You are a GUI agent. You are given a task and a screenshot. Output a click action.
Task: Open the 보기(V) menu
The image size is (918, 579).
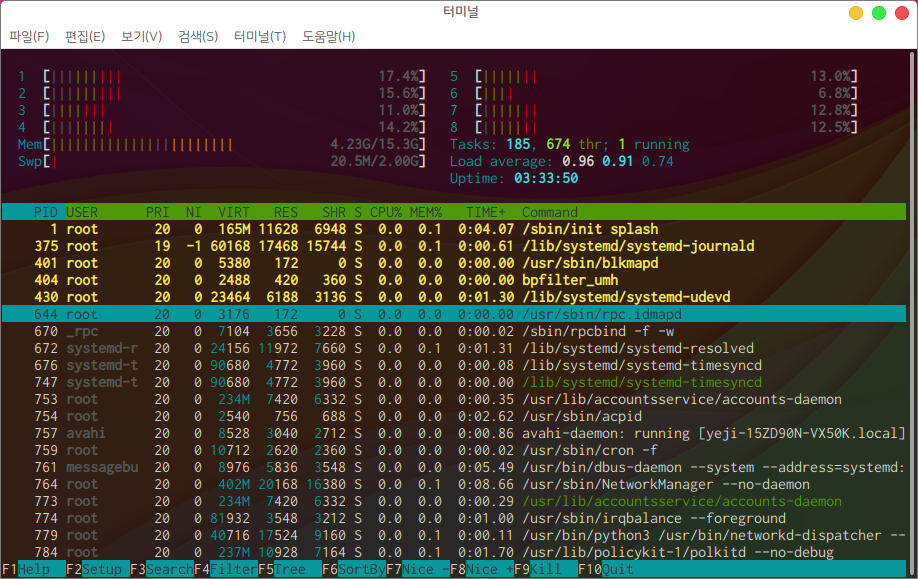pos(141,37)
